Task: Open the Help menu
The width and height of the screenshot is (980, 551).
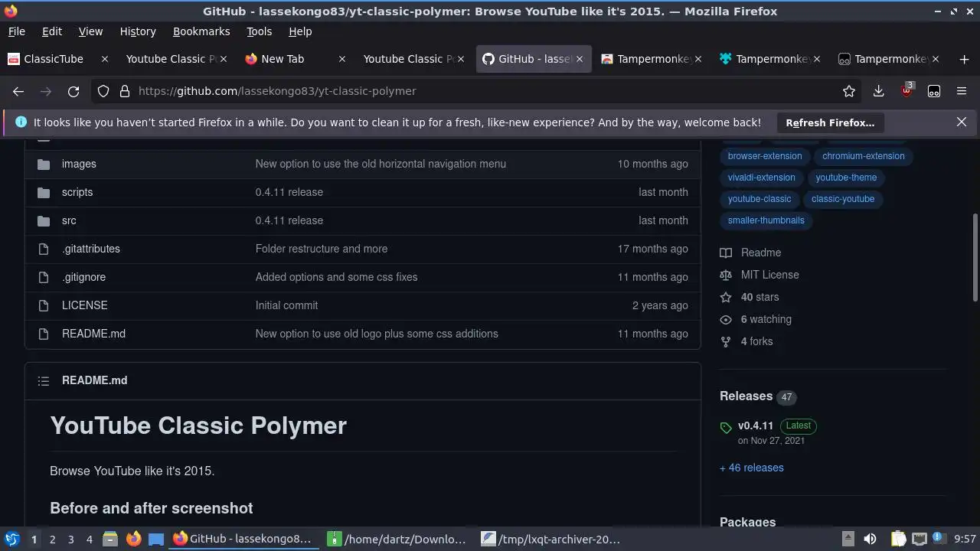Action: 300,31
